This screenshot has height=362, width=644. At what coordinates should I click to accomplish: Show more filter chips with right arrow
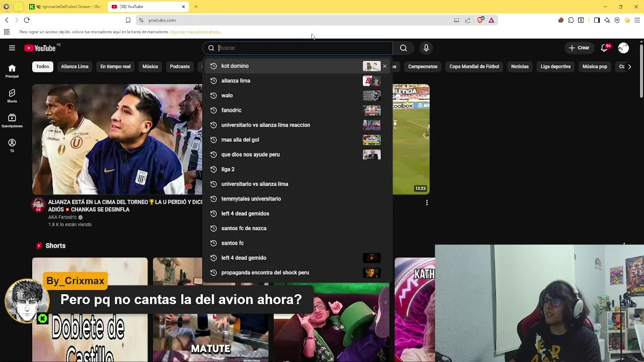[629, 66]
